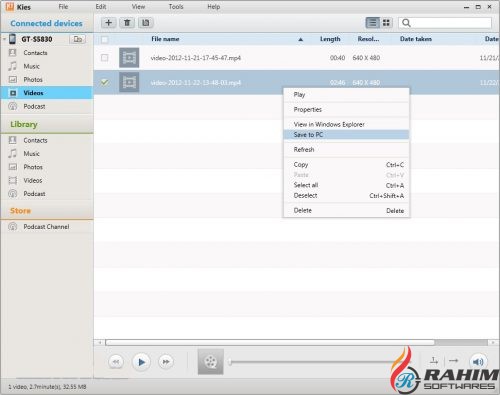Mute using the speaker volume icon
Image resolution: width=500 pixels, height=395 pixels.
(478, 362)
